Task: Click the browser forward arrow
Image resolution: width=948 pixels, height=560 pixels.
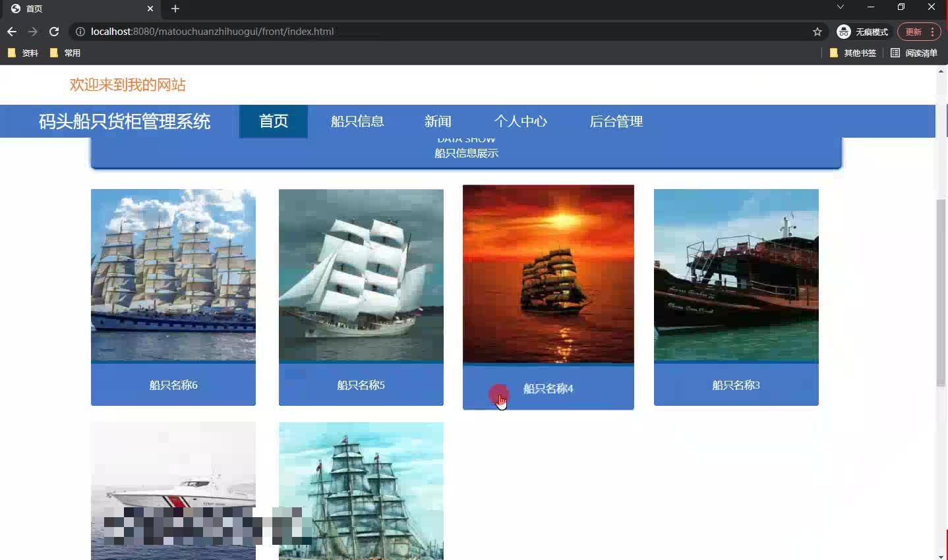Action: [x=32, y=31]
